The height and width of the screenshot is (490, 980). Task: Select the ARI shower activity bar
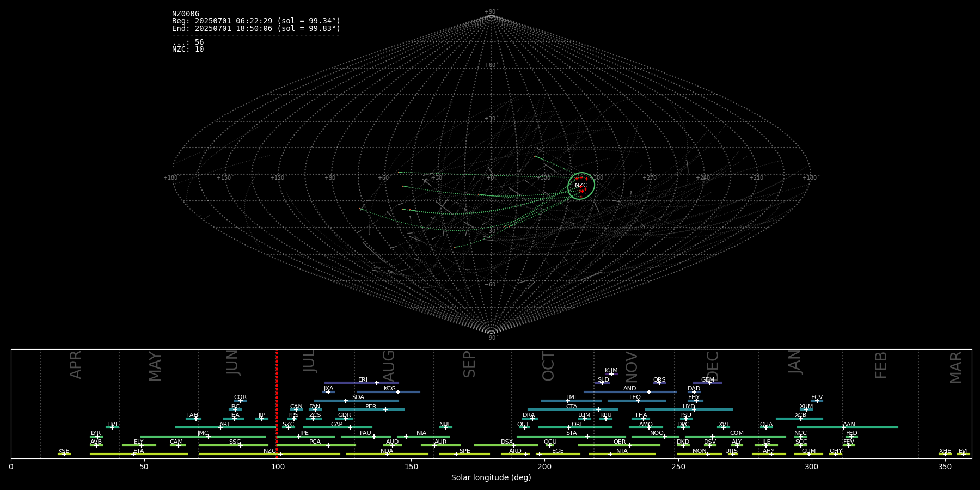tap(225, 427)
